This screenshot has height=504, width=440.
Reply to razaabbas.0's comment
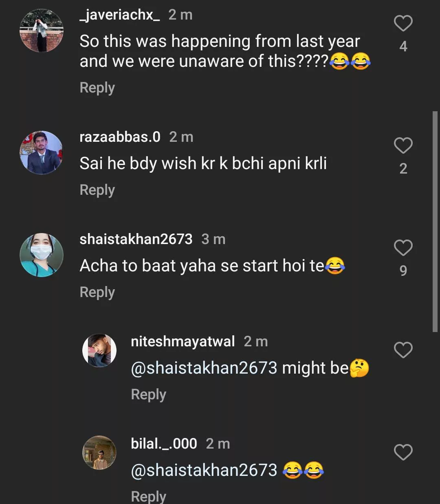(x=97, y=190)
